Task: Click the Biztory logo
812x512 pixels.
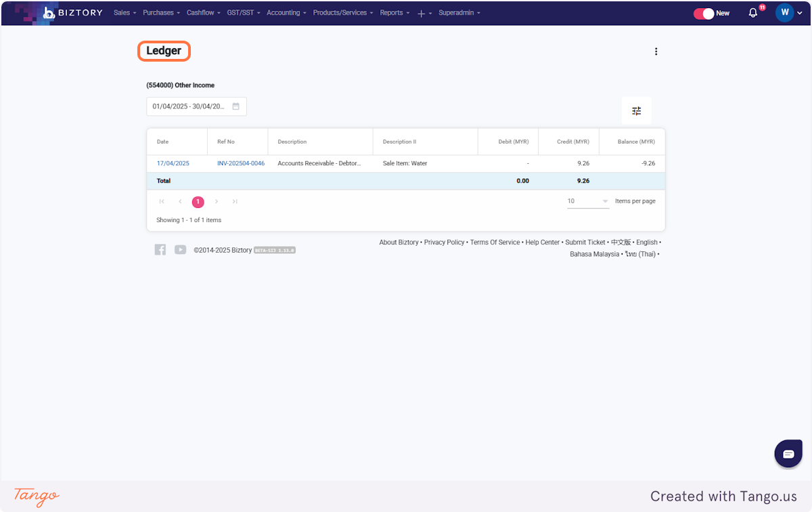Action: coord(72,13)
